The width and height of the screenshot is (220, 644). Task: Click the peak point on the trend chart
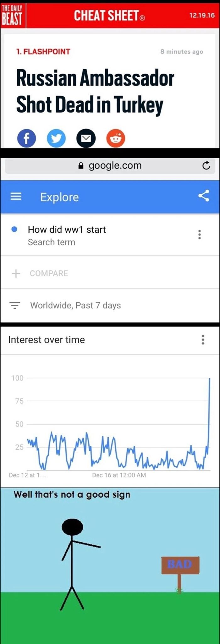(210, 378)
